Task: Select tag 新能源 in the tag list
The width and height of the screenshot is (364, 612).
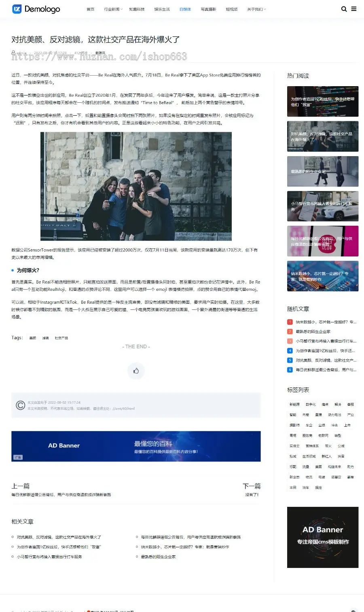Action: coord(294,404)
